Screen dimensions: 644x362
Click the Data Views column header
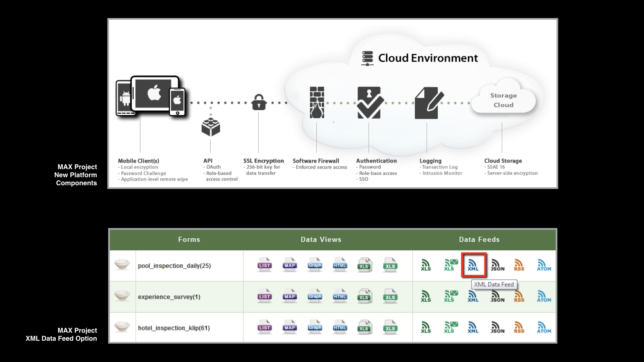point(321,239)
